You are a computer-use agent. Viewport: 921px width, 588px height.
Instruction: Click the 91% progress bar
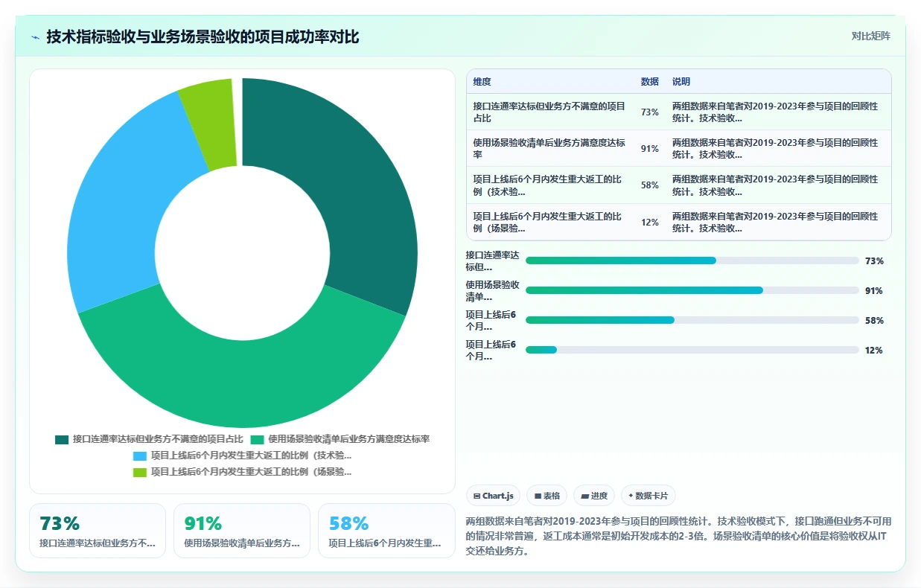coord(692,290)
